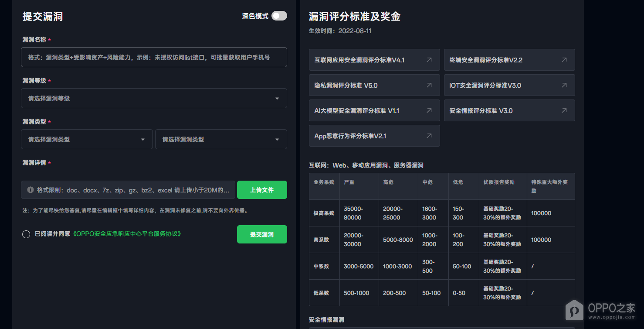Click the 优质报告奖励 column header

pyautogui.click(x=503, y=186)
